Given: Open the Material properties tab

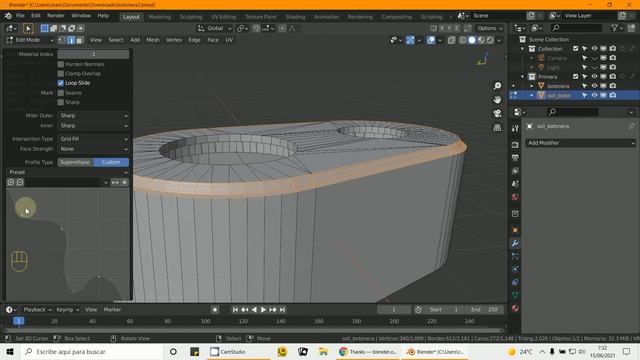Looking at the screenshot, I should click(515, 308).
